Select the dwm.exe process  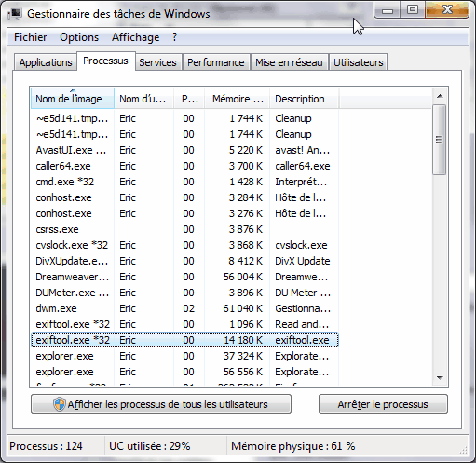[x=184, y=308]
